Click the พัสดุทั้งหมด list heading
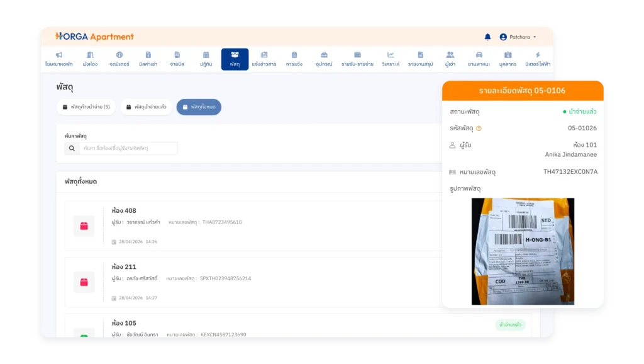The height and width of the screenshot is (364, 644). [x=81, y=182]
